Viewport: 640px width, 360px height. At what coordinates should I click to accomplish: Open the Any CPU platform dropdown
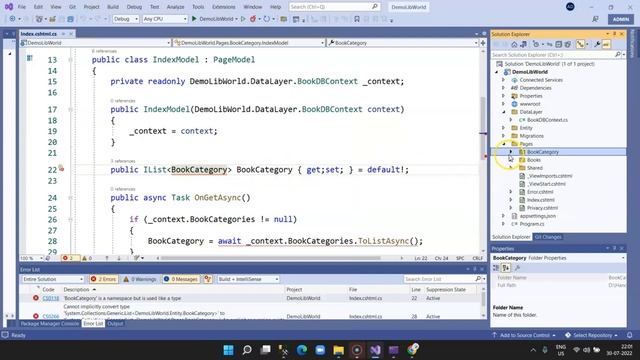[165, 19]
